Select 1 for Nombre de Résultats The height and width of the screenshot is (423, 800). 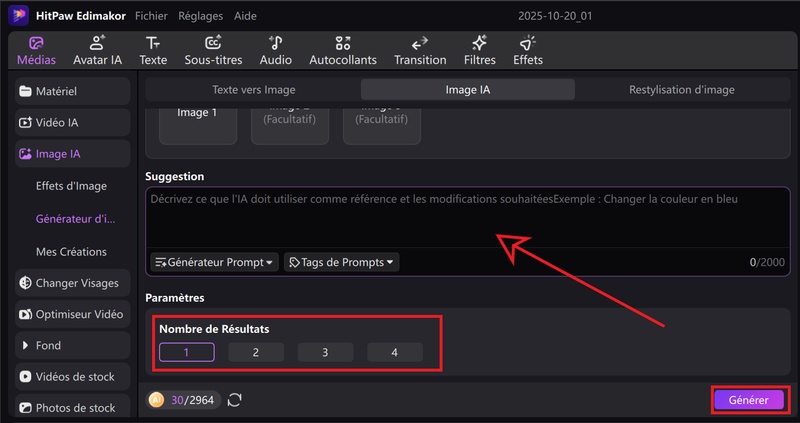(x=187, y=352)
